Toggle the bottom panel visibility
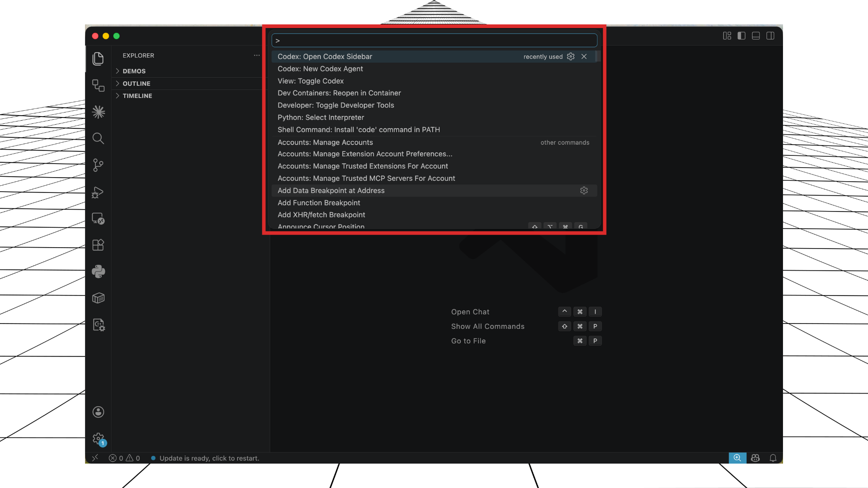868x488 pixels. [755, 36]
